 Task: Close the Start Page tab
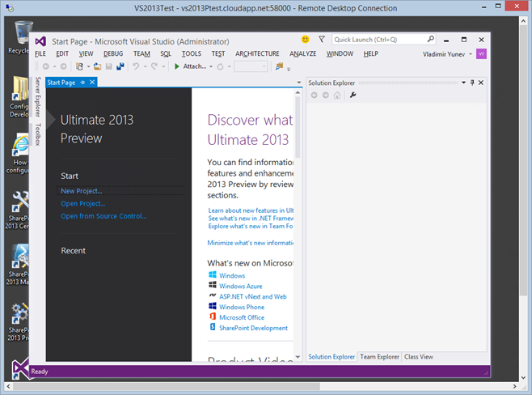[x=92, y=83]
